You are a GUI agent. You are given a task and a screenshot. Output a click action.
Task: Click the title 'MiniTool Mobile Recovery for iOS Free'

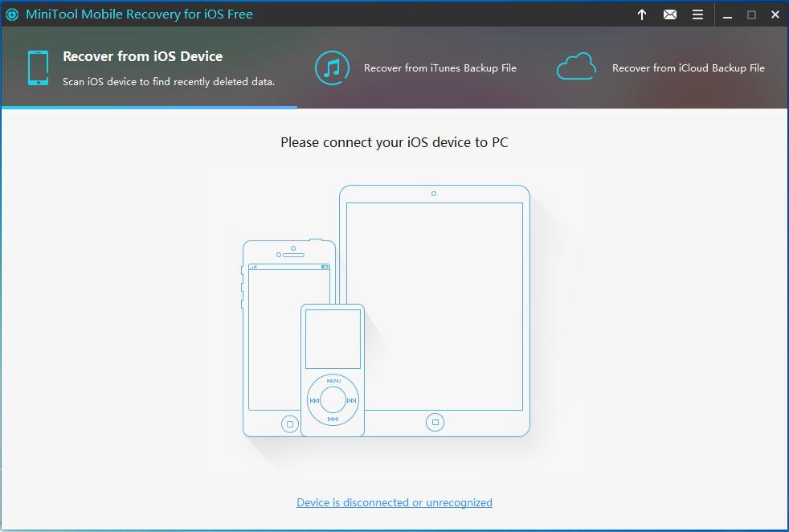pos(139,14)
